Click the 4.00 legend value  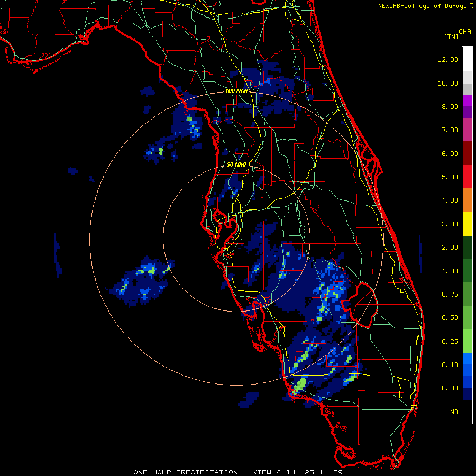(450, 200)
